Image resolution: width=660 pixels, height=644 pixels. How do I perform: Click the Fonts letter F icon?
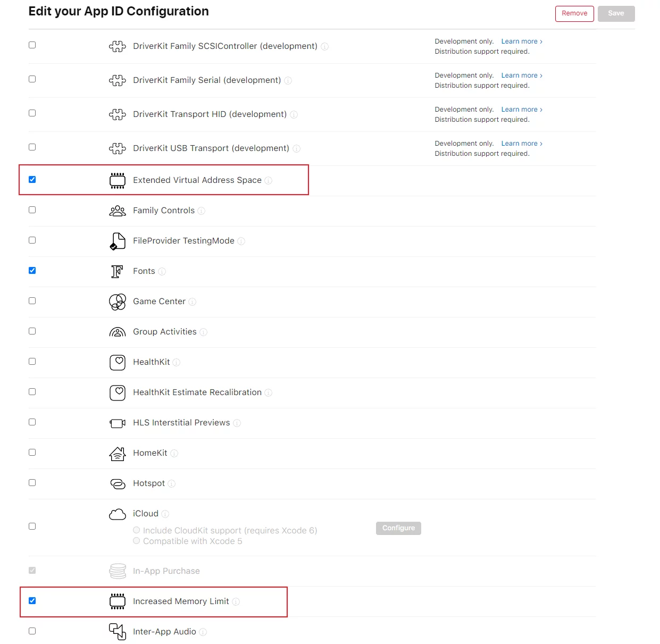coord(117,271)
